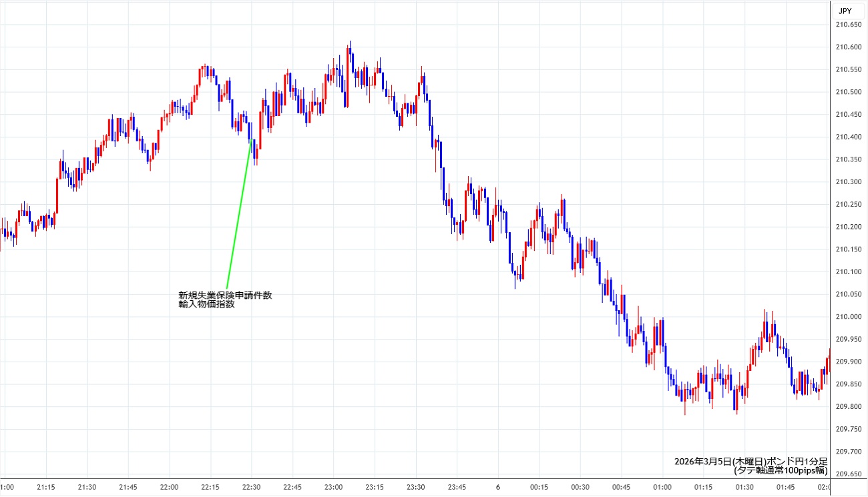868x497 pixels.
Task: Click the 210.350 price axis label
Action: click(849, 159)
